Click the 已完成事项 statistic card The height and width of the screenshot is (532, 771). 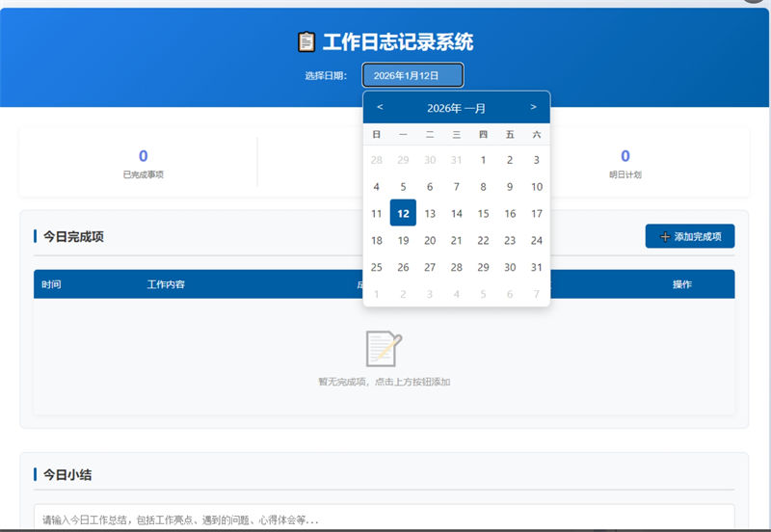pos(143,163)
